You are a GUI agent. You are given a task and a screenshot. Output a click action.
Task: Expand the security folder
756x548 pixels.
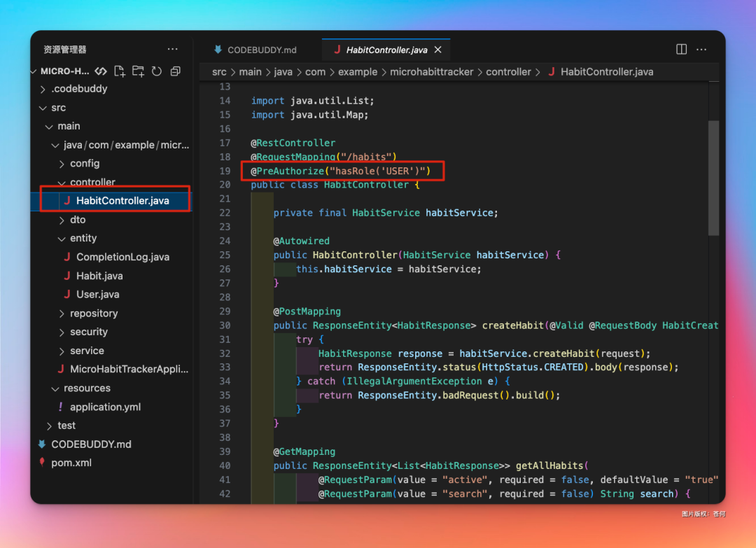point(62,332)
